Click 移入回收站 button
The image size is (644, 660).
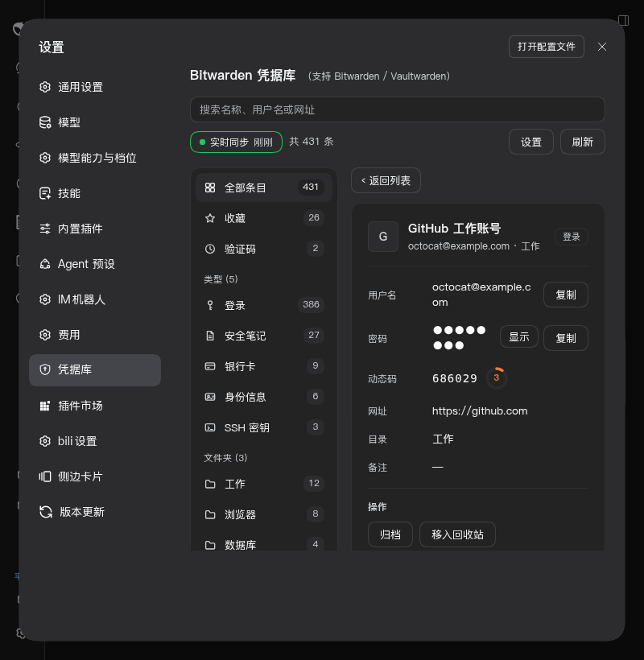coord(457,534)
